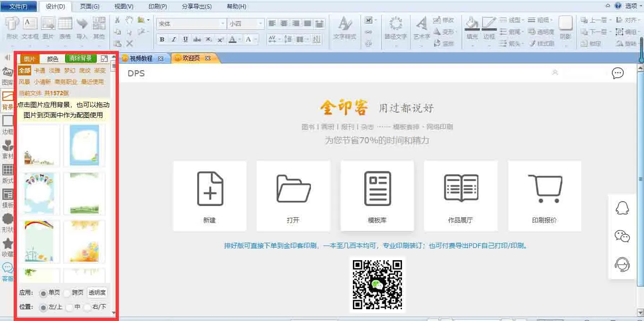The height and width of the screenshot is (321, 644).
Task: Switch to the 视图(V) ribbon tab
Action: (124, 6)
